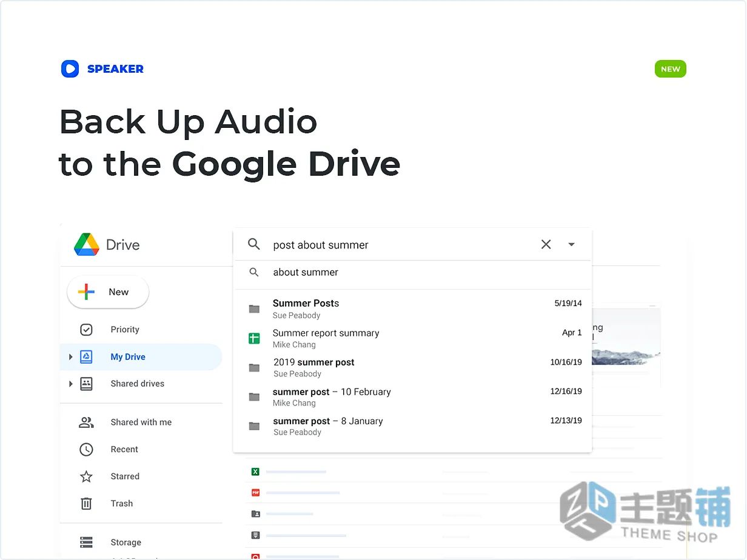The width and height of the screenshot is (747, 560).
Task: Click the My Drive icon
Action: (87, 357)
